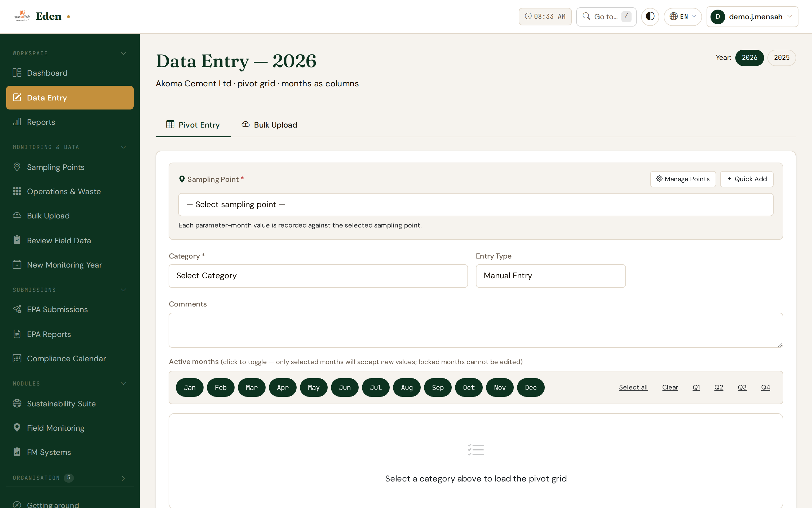
Task: Open the Dashboard sidebar icon
Action: coord(17,73)
